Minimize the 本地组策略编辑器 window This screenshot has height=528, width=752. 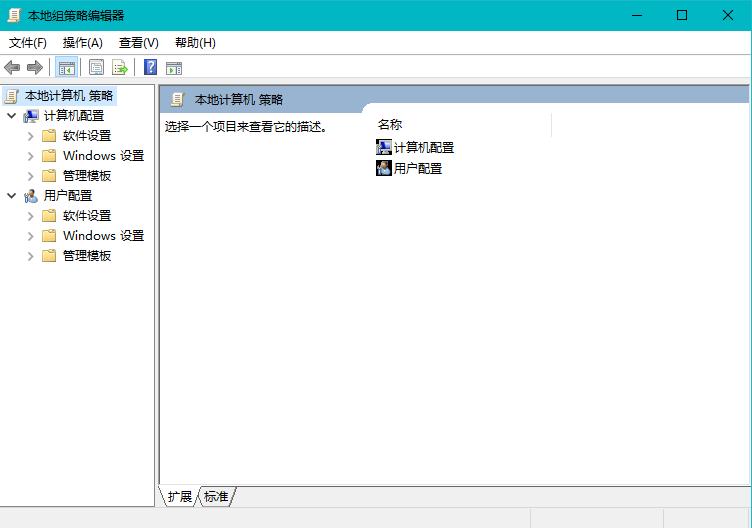click(637, 15)
